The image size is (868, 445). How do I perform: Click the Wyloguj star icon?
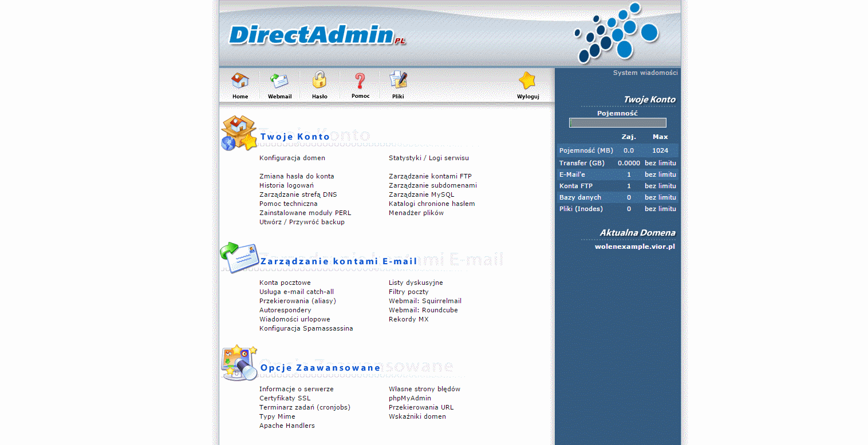point(527,81)
